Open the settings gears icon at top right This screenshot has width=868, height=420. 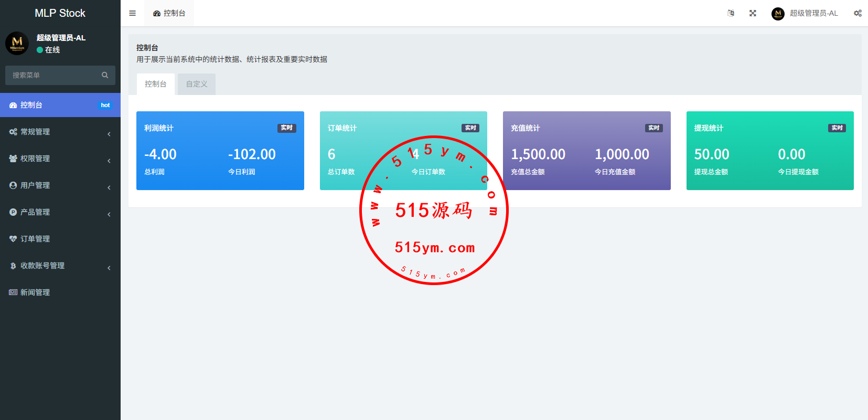858,13
